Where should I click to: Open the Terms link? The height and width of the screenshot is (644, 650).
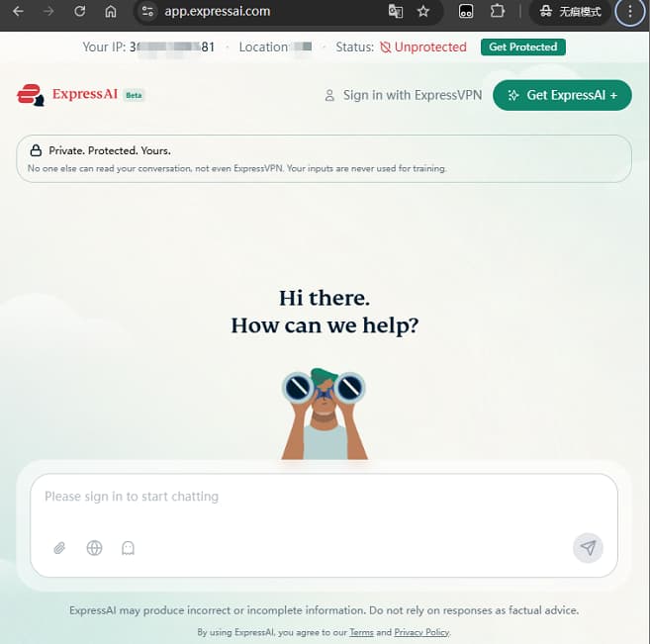[361, 632]
